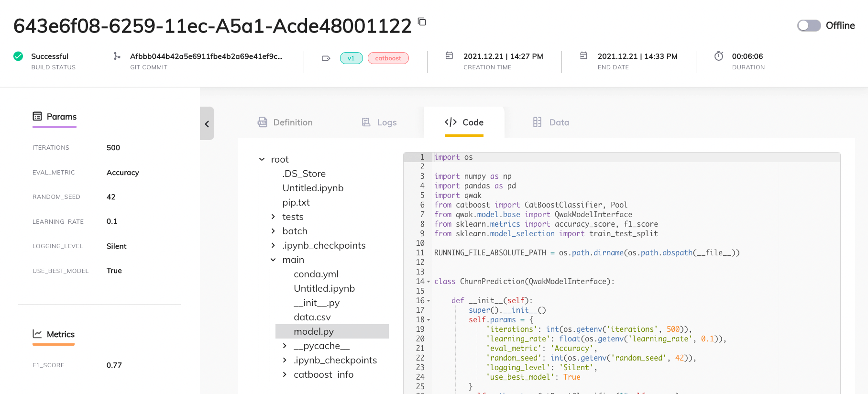Open data.csv file
Viewport: 868px width, 394px height.
click(x=312, y=317)
